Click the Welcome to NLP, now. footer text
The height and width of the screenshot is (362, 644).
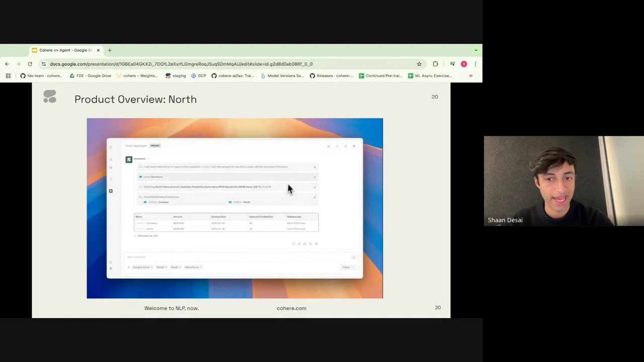point(172,308)
